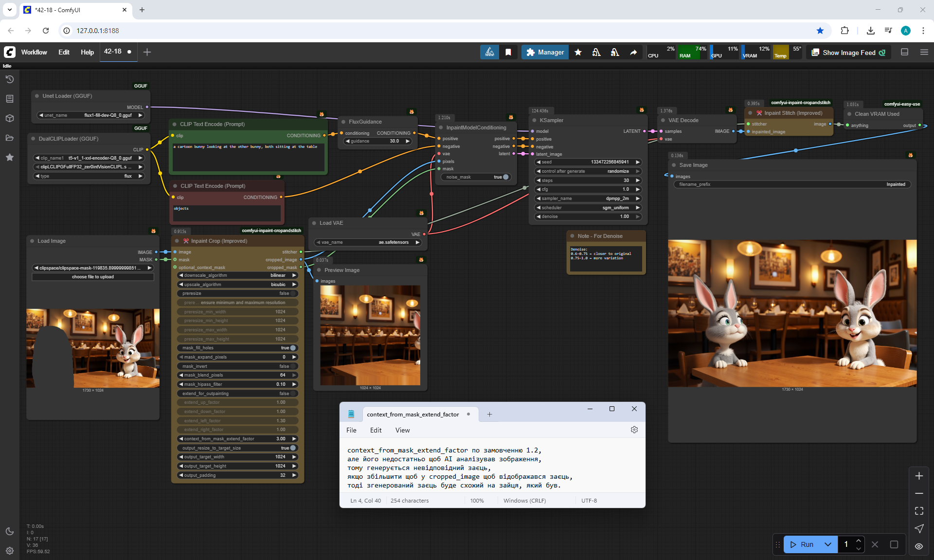Open the node library cube icon
This screenshot has width=934, height=560.
tap(10, 118)
